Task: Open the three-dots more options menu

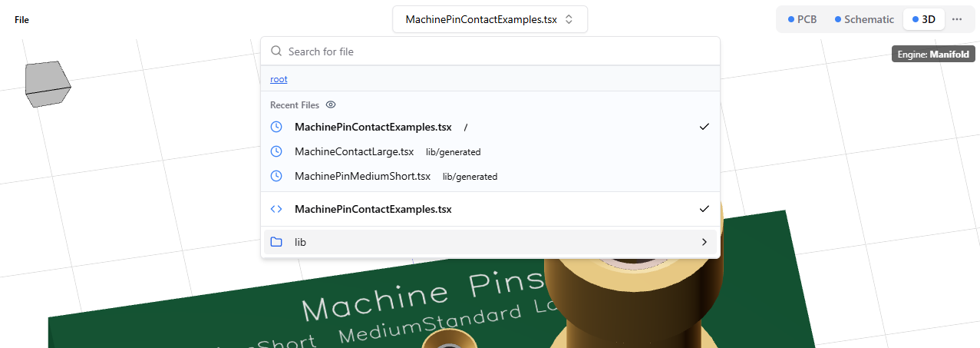Action: coord(957,20)
